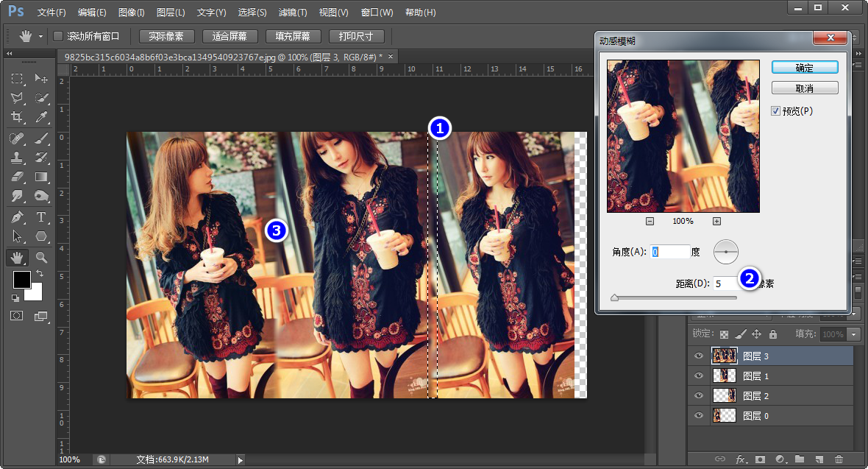Screen dimensions: 868x469
Task: Select the Eraser tool
Action: tap(17, 176)
